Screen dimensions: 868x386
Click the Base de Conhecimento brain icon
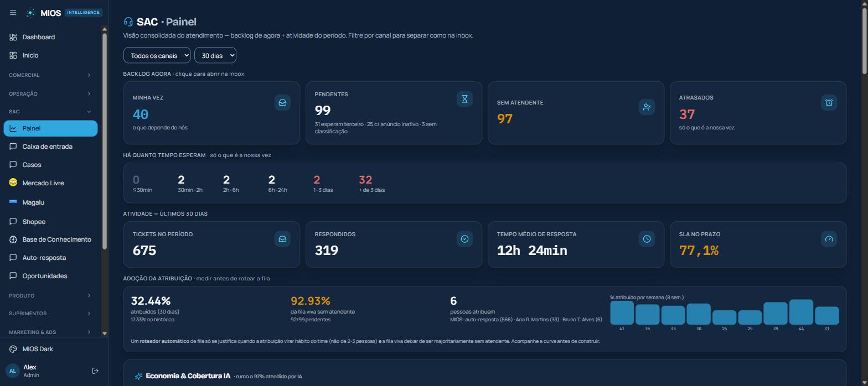click(x=13, y=239)
